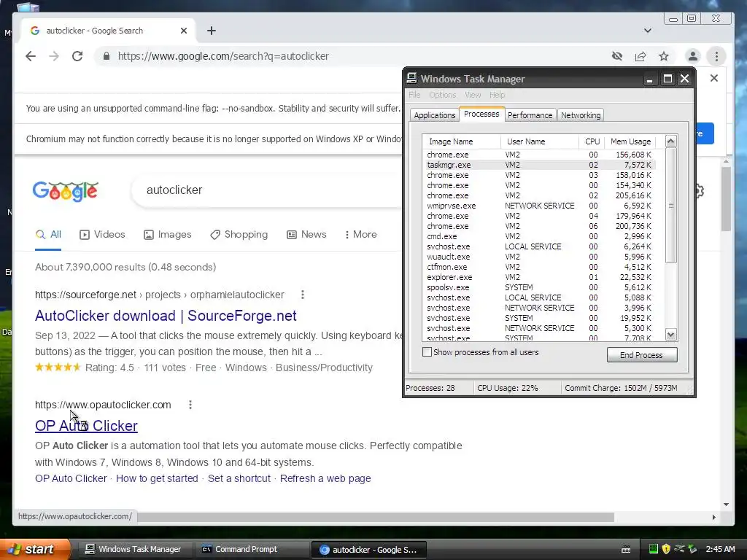The width and height of the screenshot is (747, 560).
Task: Reload the Google search page
Action: (77, 56)
